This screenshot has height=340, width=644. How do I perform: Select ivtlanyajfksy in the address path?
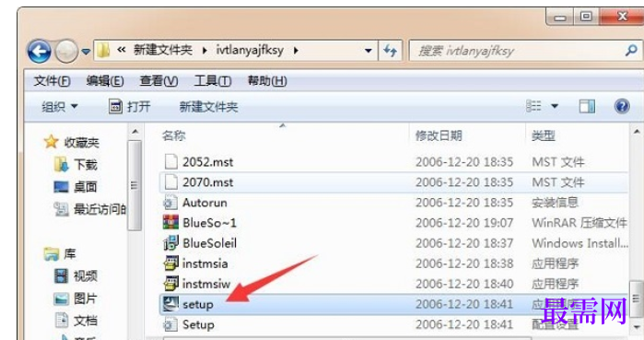tap(250, 51)
